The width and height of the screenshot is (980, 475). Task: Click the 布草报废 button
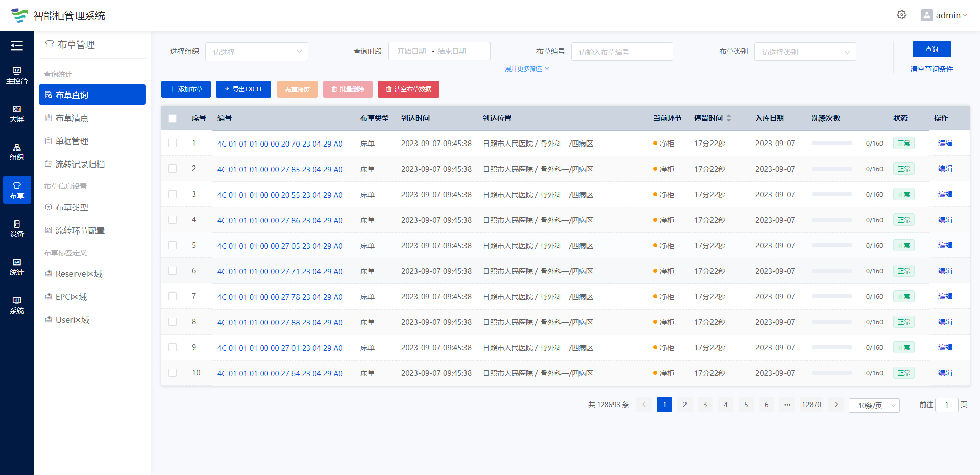[298, 89]
